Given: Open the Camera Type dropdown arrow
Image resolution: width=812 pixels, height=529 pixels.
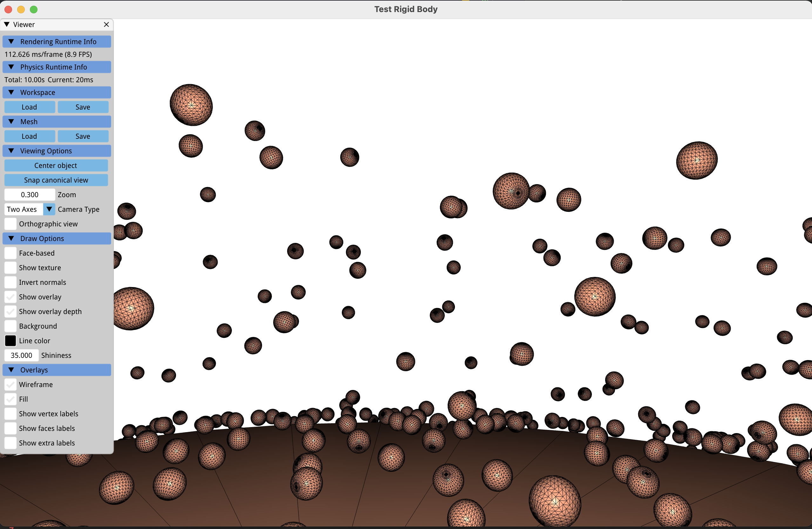Looking at the screenshot, I should [x=49, y=209].
